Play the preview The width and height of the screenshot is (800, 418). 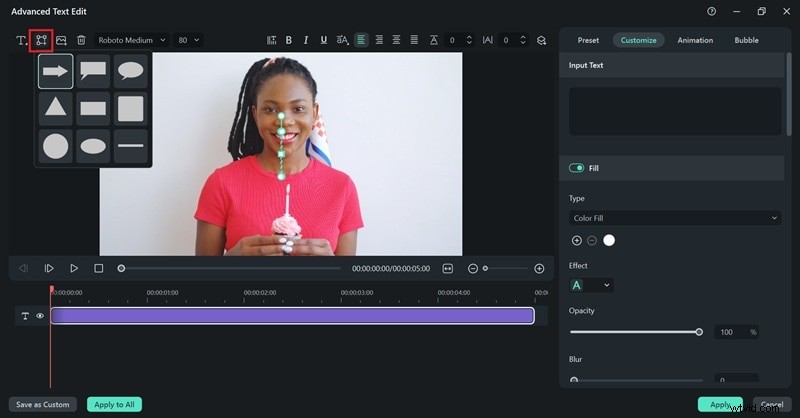(x=74, y=268)
